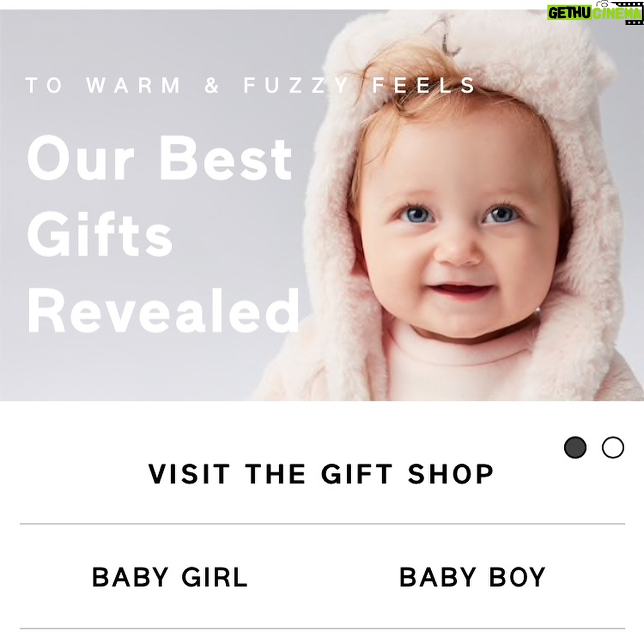Open the Baby Girl category

coord(170,577)
